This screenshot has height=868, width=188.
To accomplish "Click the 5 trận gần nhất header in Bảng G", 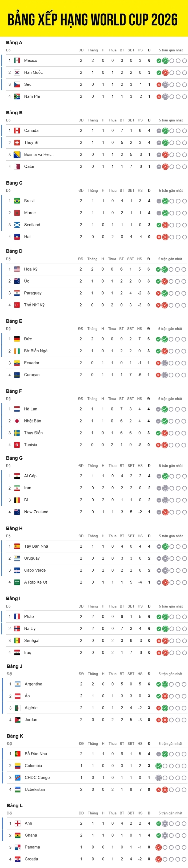I will (171, 466).
